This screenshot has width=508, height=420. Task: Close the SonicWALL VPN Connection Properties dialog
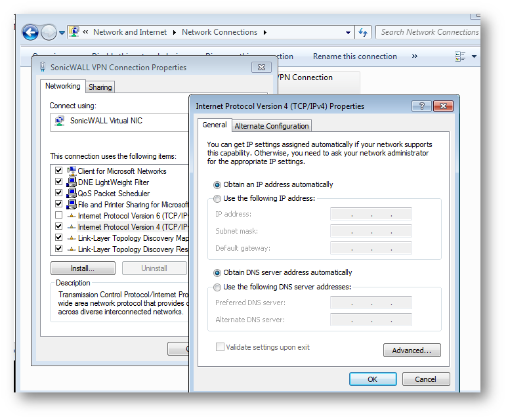pyautogui.click(x=261, y=68)
